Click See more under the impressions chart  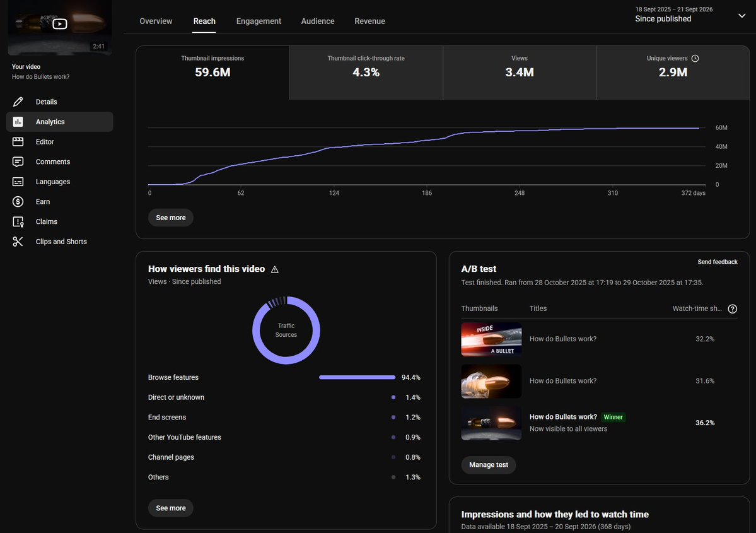pos(171,218)
